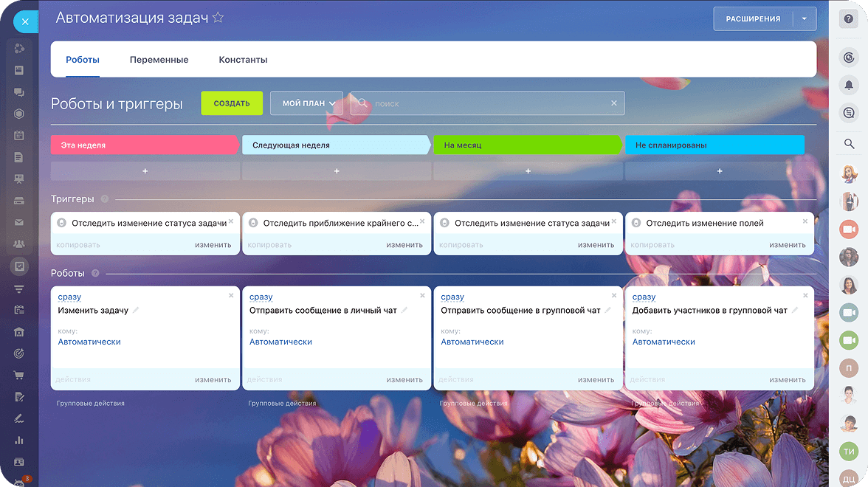
Task: Open the notifications bell icon
Action: tap(849, 86)
